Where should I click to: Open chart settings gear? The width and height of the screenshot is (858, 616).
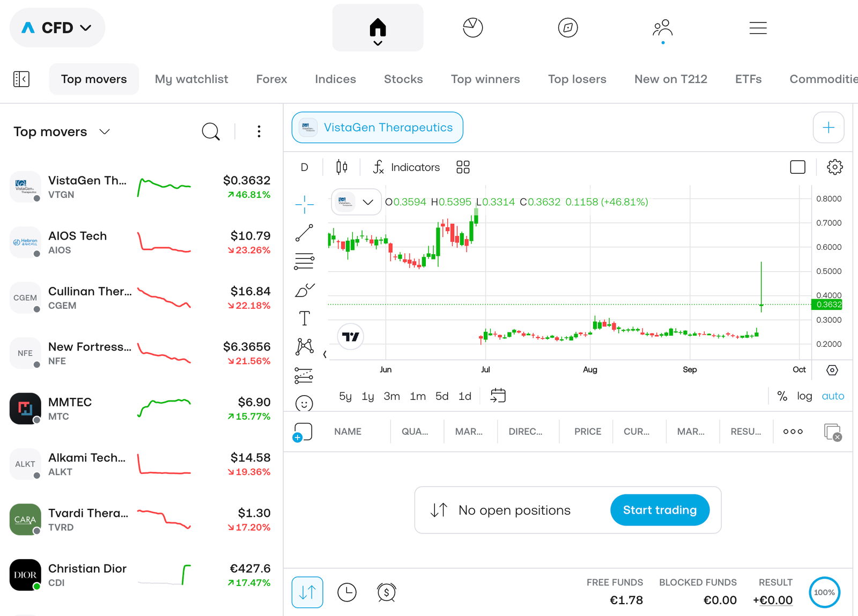point(834,167)
